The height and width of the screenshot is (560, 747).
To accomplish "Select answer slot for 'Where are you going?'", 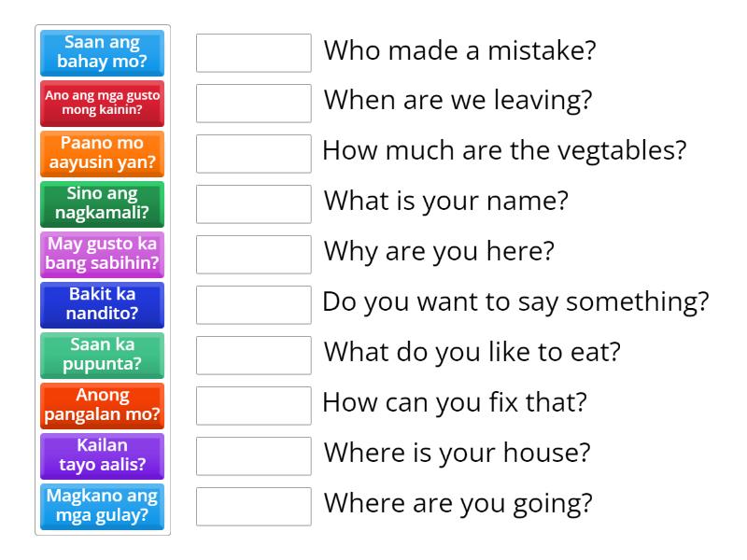I will click(254, 507).
